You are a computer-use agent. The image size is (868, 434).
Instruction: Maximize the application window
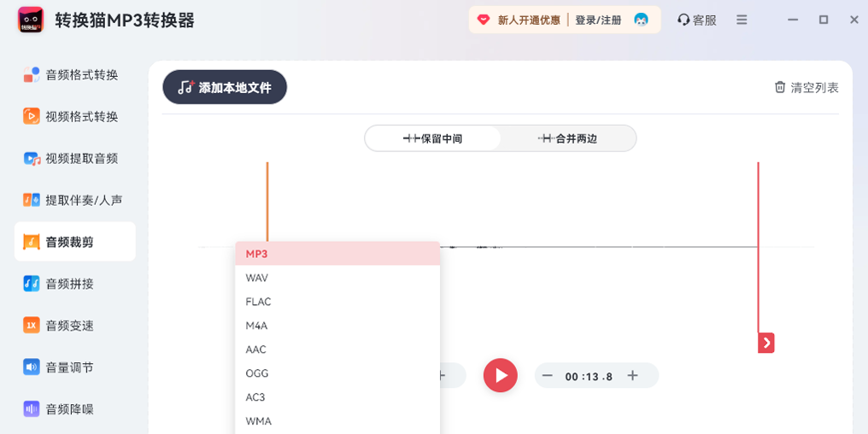(824, 20)
